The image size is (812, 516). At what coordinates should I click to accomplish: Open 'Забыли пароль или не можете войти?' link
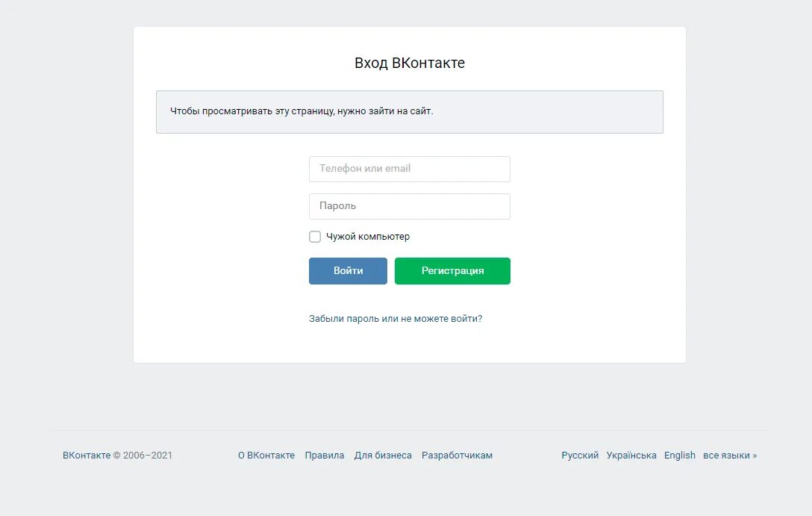coord(396,319)
